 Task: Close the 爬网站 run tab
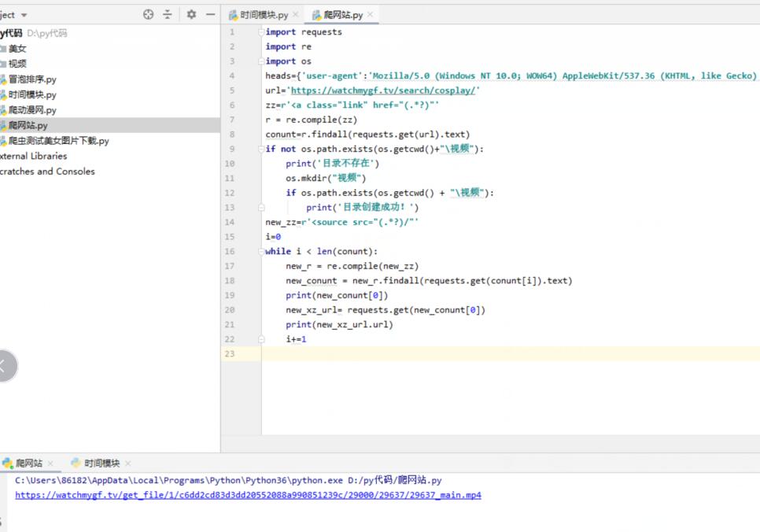pos(50,464)
